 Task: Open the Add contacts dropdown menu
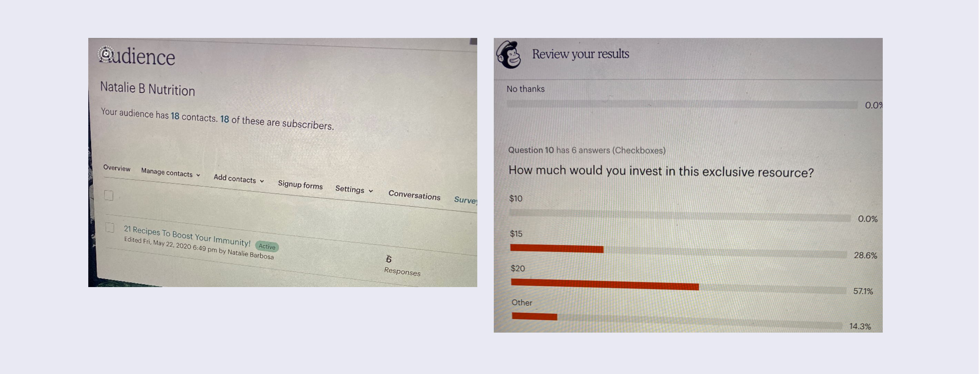pos(239,179)
